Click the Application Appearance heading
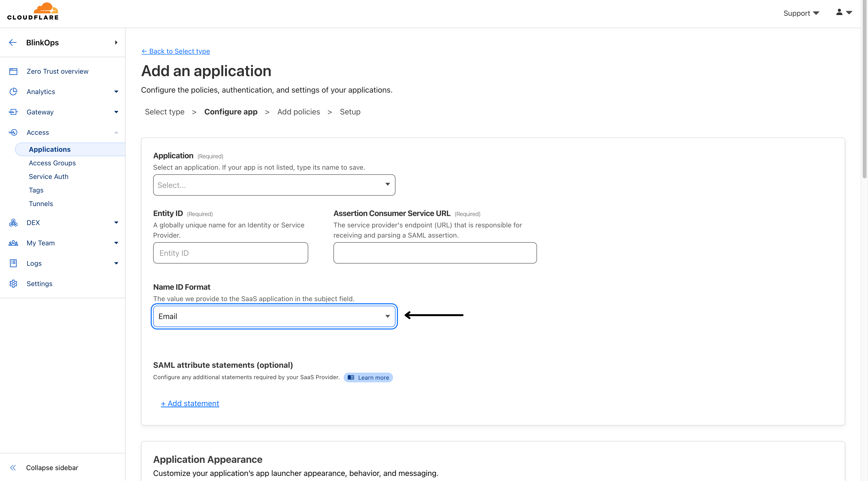Viewport: 868px width, 481px height. 208,459
